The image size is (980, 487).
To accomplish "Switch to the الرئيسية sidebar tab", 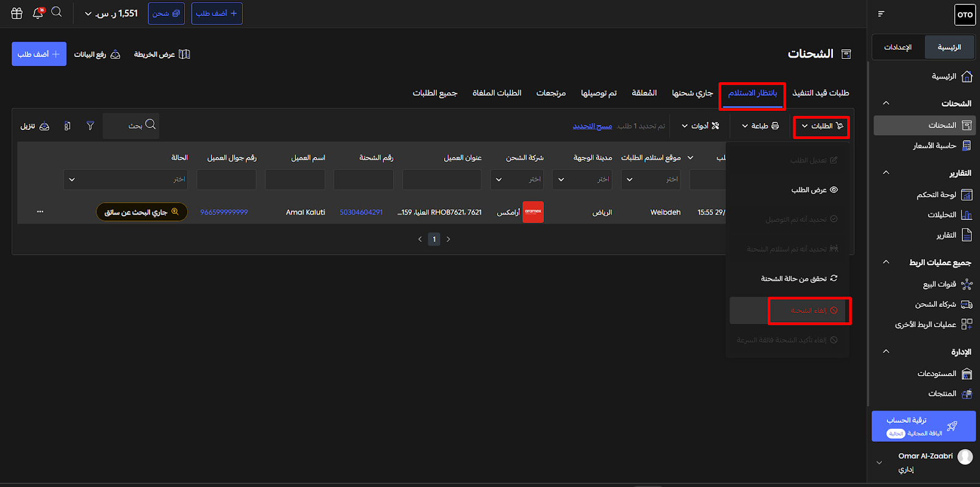I will pyautogui.click(x=949, y=47).
